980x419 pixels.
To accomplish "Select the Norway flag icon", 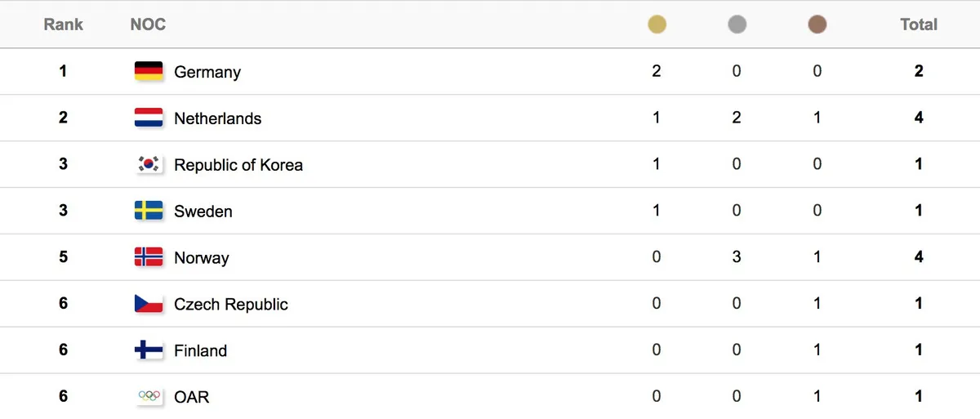I will (x=149, y=257).
